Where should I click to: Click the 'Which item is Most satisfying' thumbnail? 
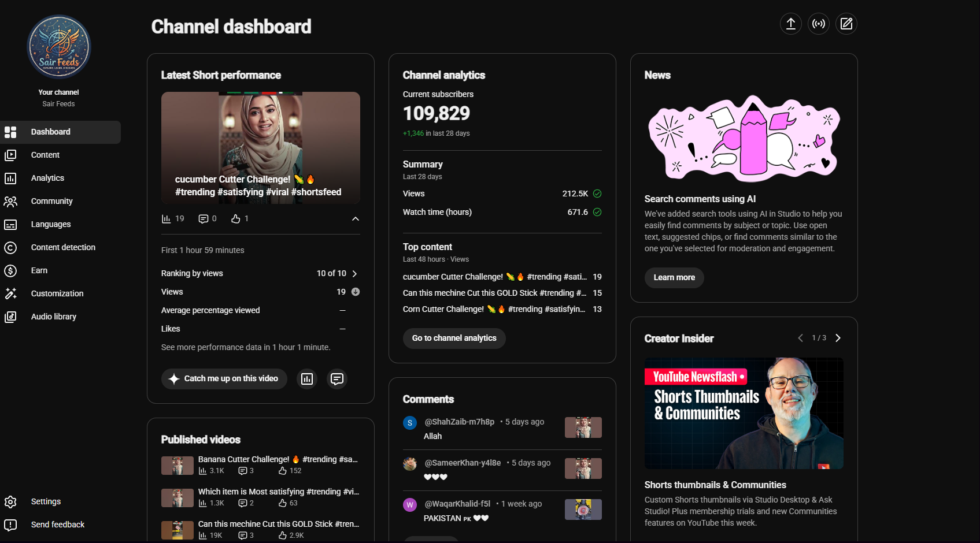tap(177, 498)
